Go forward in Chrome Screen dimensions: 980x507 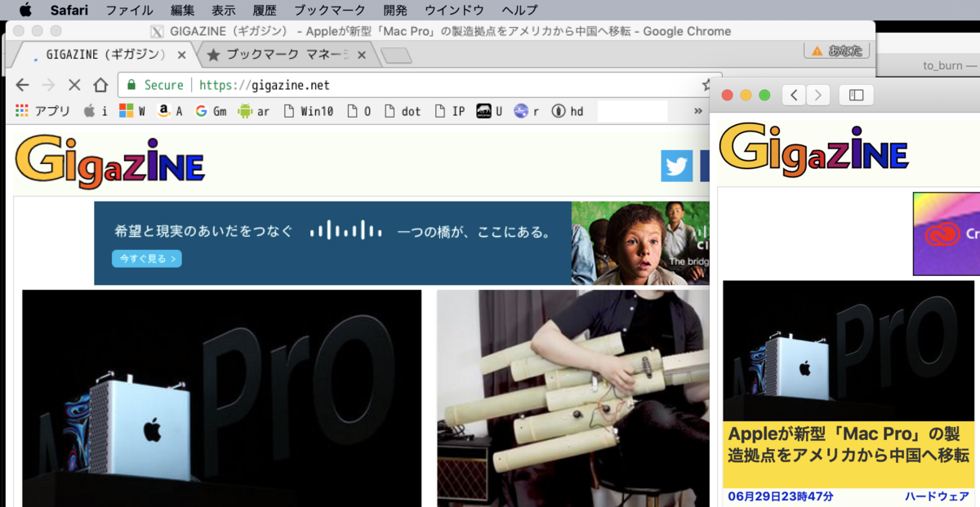(x=48, y=85)
